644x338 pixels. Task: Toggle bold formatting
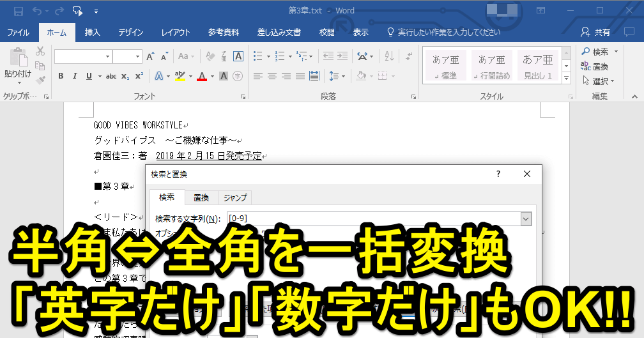tap(61, 76)
